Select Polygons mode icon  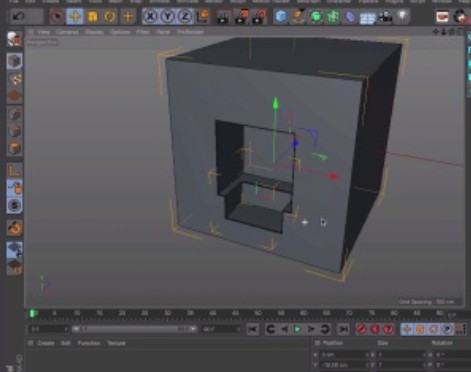[14, 148]
